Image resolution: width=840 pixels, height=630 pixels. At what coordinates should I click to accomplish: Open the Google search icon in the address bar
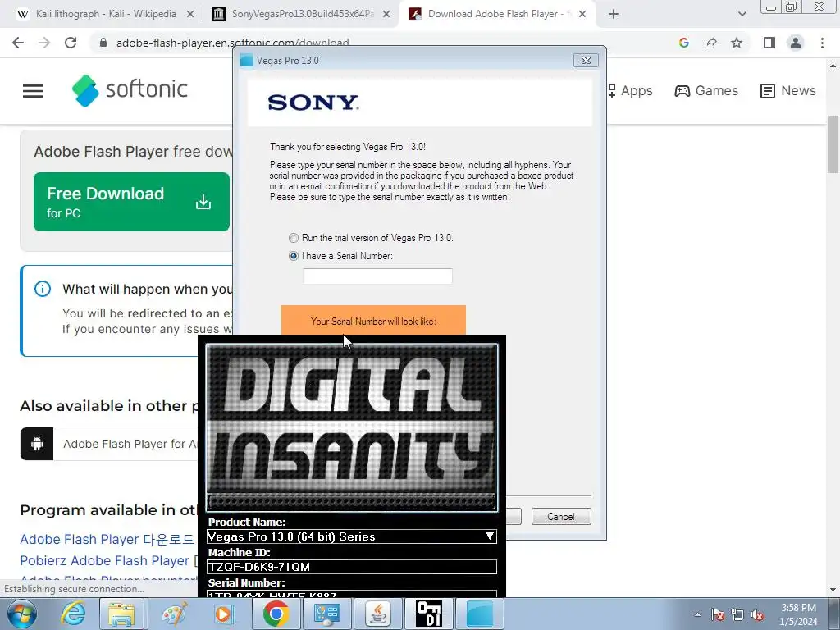coord(683,43)
